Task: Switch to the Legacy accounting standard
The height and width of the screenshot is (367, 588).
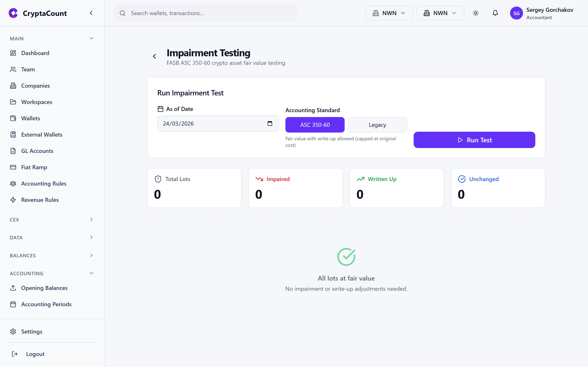Action: pos(377,125)
